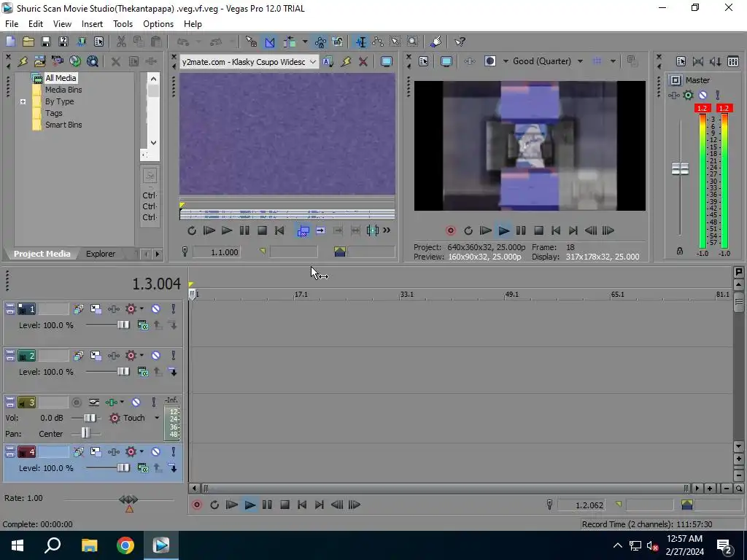Open automation settings dropdown on track 4

click(142, 452)
